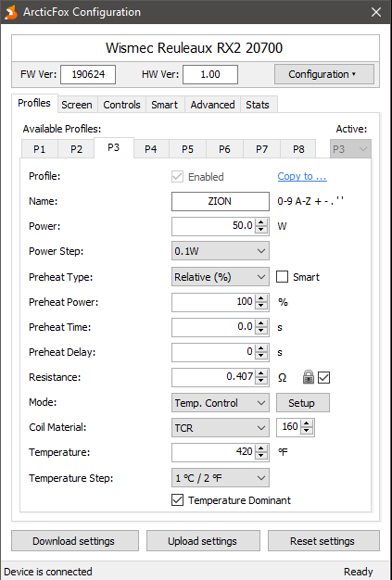Open the Active profile dropdown
Viewport: 392px width, 580px height.
(x=350, y=148)
